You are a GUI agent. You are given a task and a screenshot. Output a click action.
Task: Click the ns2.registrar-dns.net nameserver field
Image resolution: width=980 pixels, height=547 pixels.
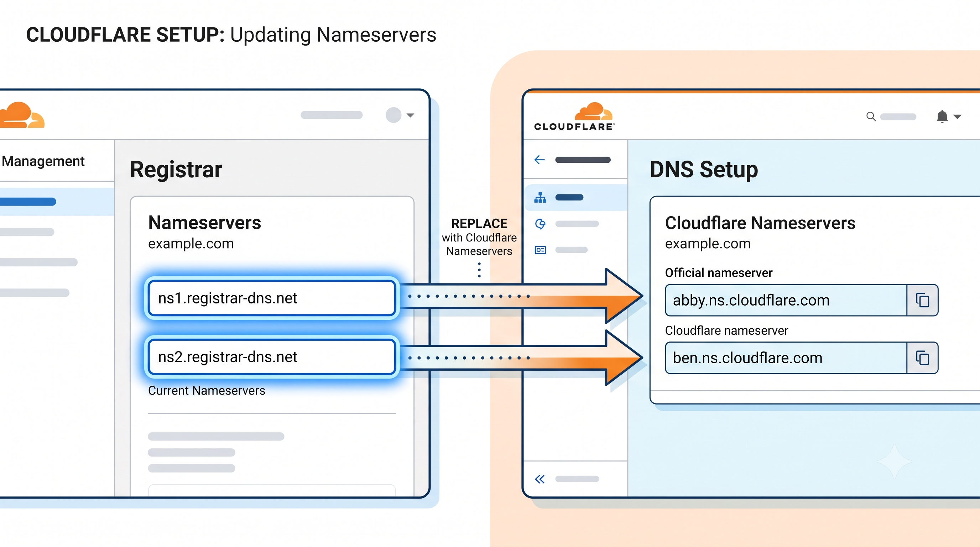272,357
